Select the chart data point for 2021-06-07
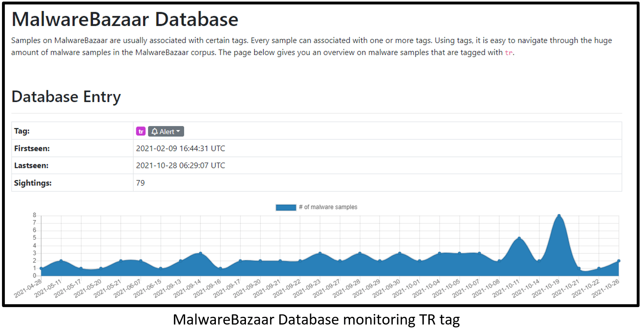This screenshot has width=644, height=329. (141, 261)
